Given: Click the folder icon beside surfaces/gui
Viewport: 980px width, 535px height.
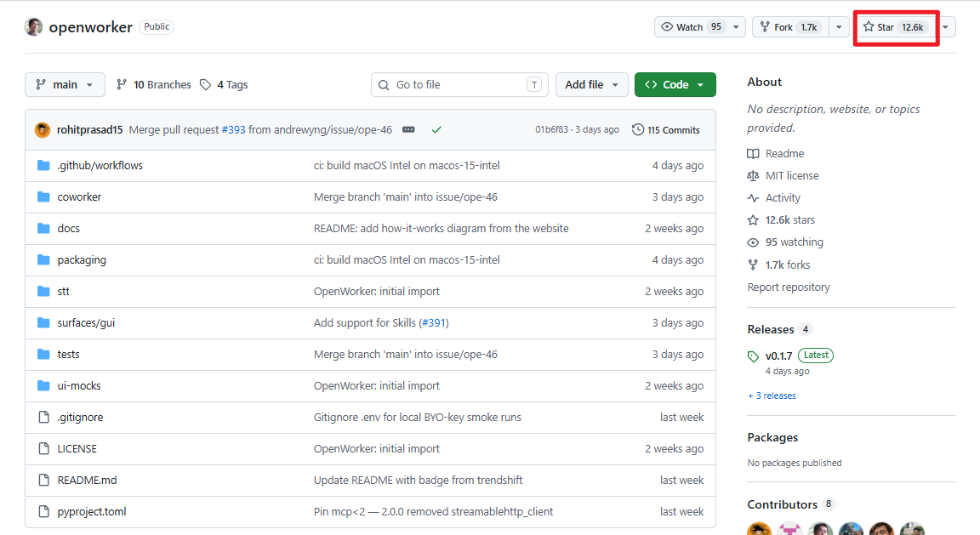Looking at the screenshot, I should [43, 322].
